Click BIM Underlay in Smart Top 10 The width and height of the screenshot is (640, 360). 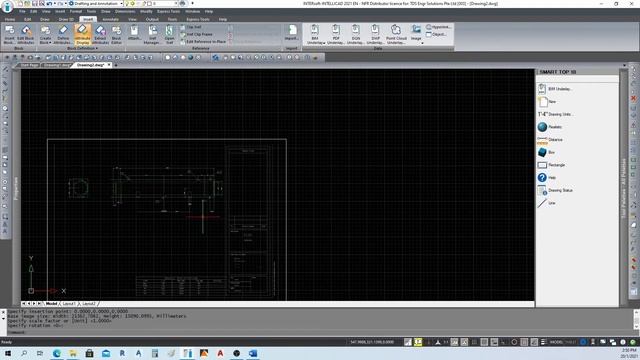(x=555, y=89)
